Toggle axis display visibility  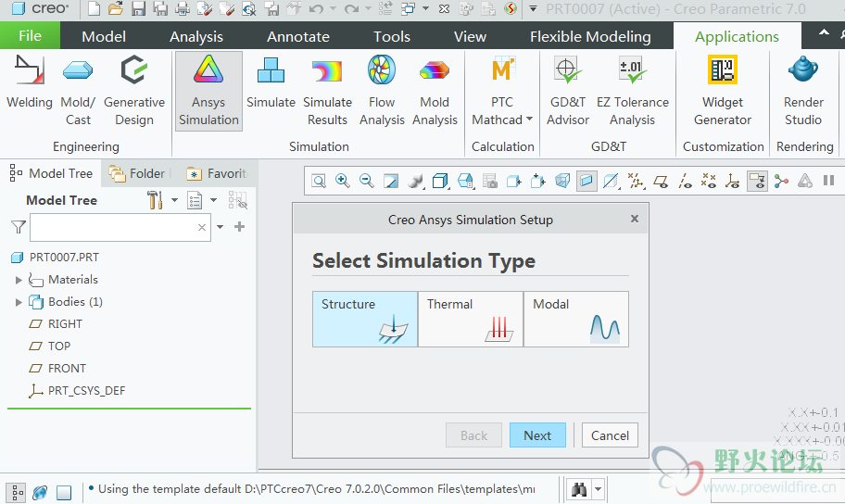pyautogui.click(x=685, y=181)
